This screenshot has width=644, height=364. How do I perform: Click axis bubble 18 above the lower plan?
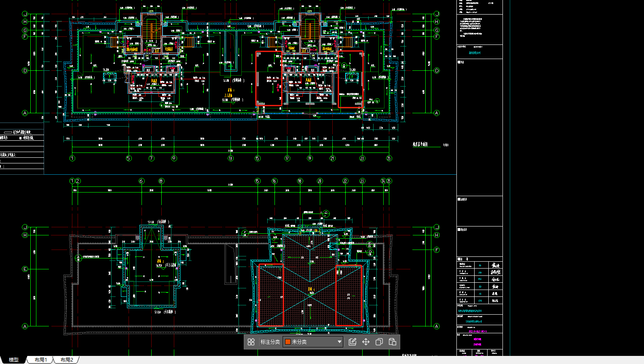[x=300, y=181]
